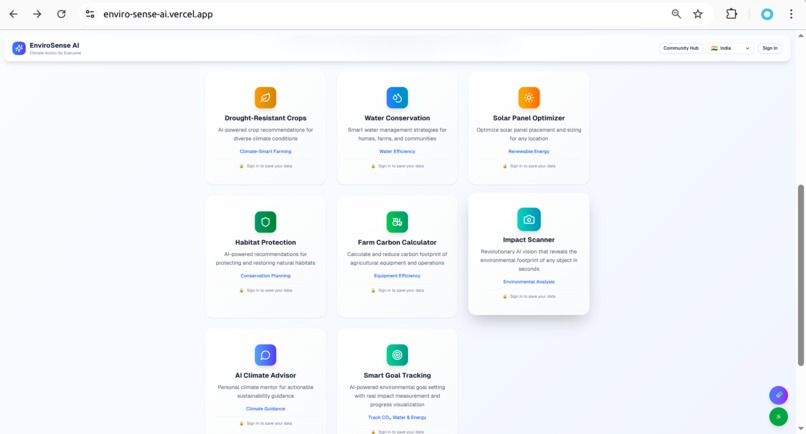Open Conservation Planning link

(x=265, y=276)
